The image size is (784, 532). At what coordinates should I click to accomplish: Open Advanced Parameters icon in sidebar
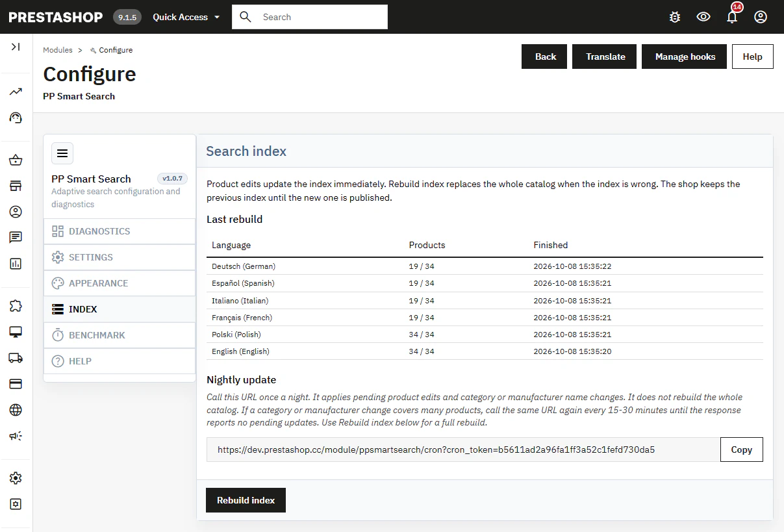[x=16, y=504]
